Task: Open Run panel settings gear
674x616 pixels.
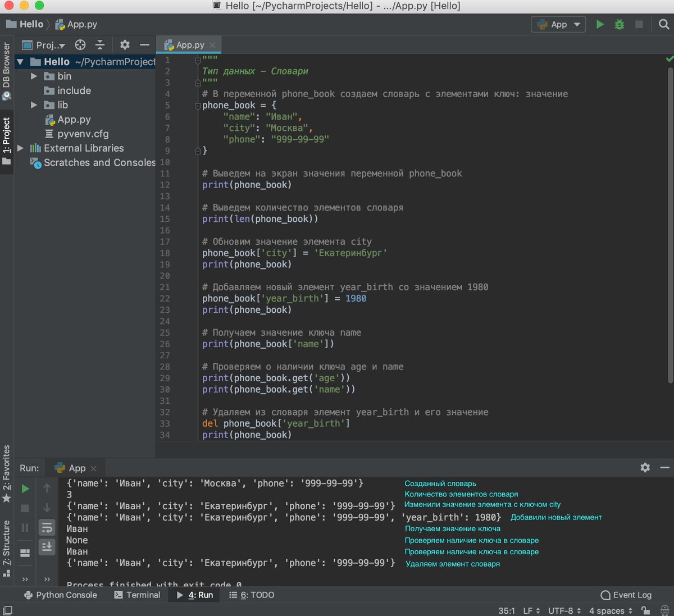Action: (x=645, y=467)
